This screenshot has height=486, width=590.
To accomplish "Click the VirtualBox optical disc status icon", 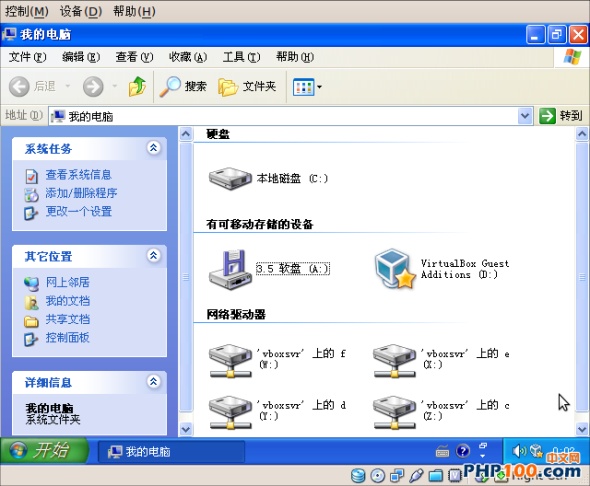I will click(377, 475).
